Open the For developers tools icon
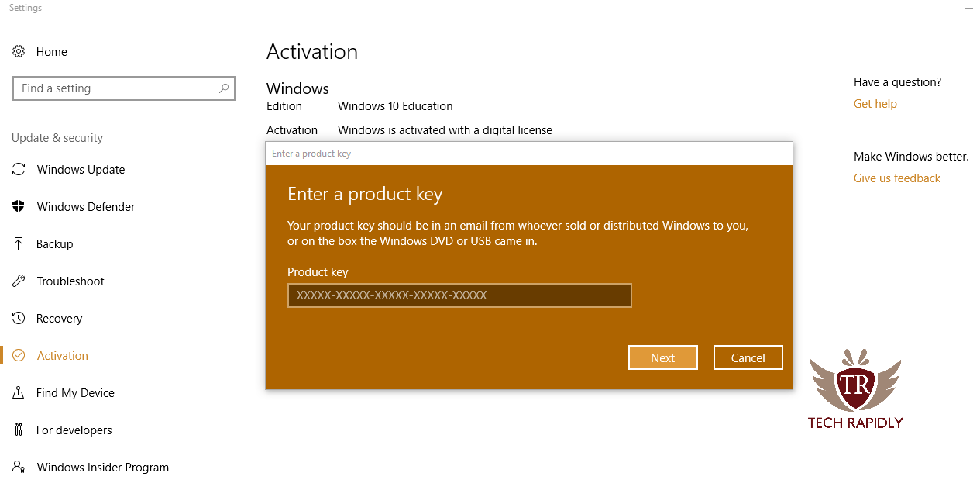The height and width of the screenshot is (480, 980). pyautogui.click(x=19, y=430)
